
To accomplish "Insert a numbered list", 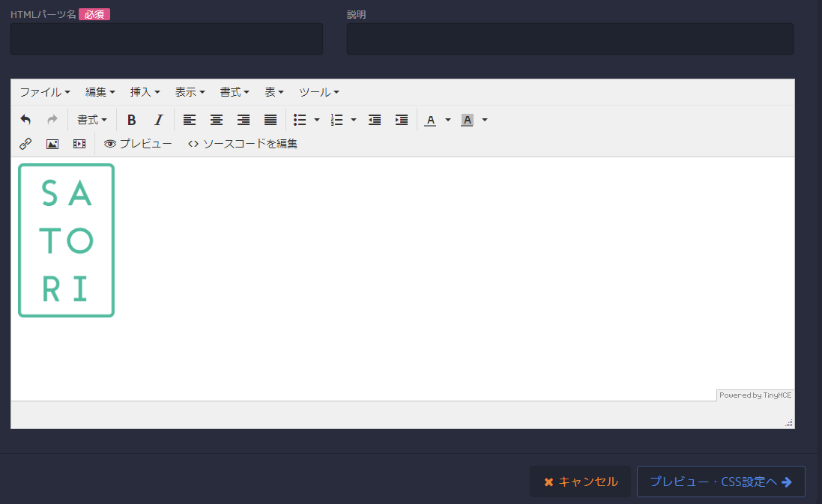I will pyautogui.click(x=336, y=120).
